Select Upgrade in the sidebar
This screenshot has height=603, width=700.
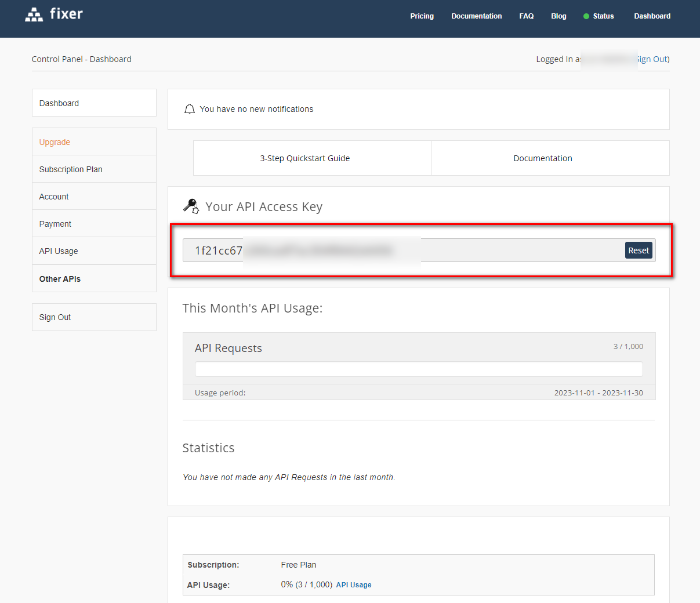click(x=55, y=142)
